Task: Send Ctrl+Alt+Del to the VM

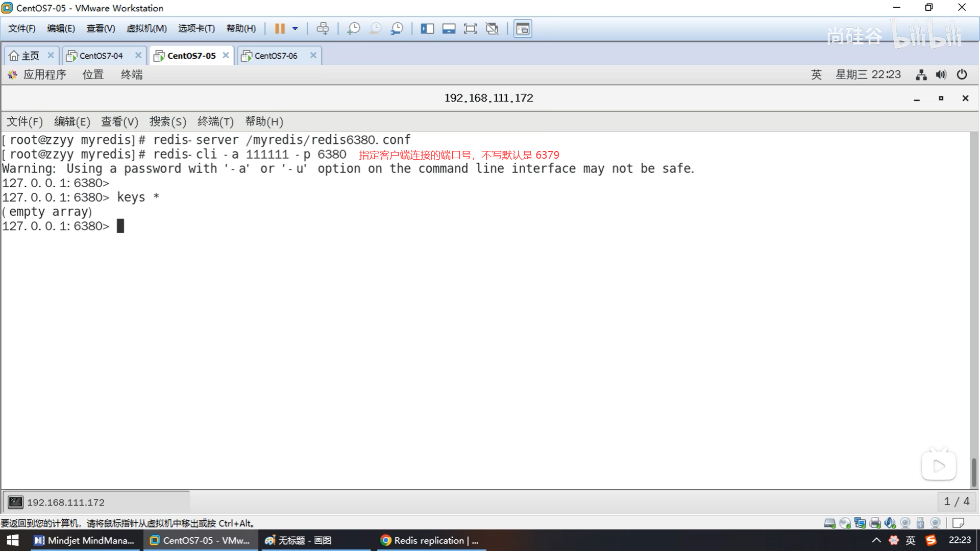Action: (323, 29)
